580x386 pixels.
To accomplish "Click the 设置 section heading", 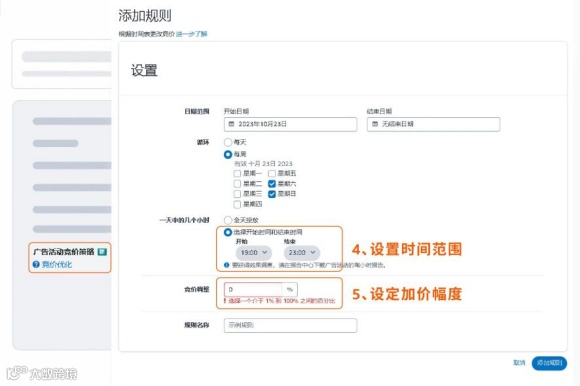I will 144,70.
